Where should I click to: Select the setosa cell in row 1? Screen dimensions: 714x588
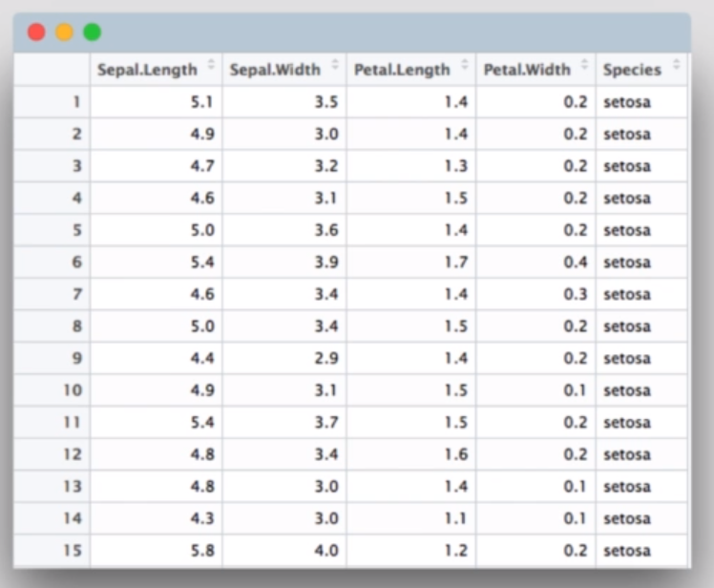pos(641,101)
